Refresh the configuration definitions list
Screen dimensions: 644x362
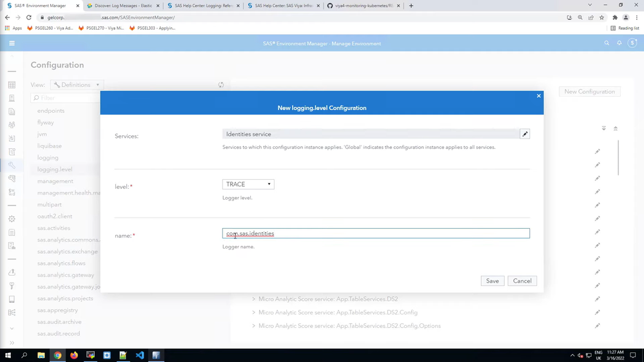[x=221, y=85]
